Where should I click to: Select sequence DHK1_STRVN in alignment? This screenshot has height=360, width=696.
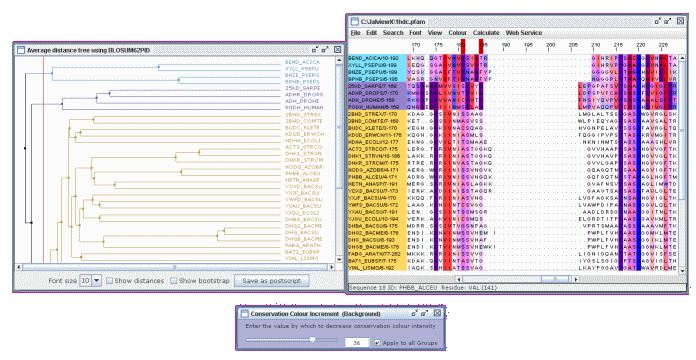[x=377, y=156]
